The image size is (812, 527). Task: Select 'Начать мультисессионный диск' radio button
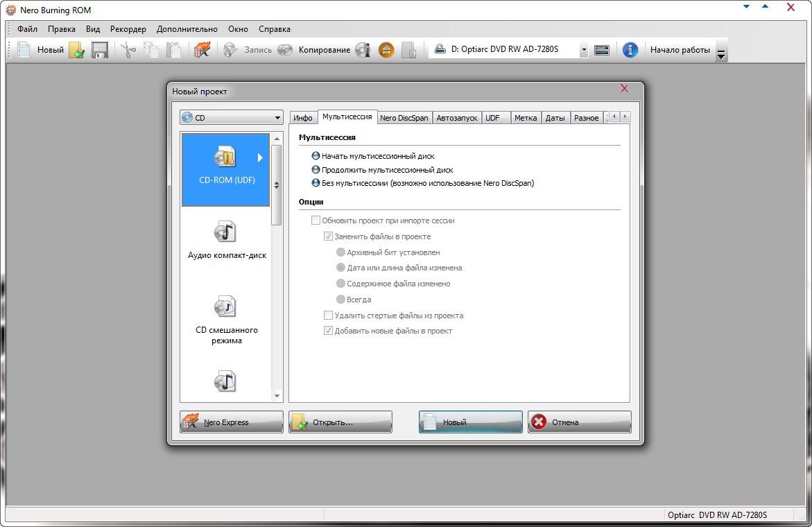pos(316,156)
